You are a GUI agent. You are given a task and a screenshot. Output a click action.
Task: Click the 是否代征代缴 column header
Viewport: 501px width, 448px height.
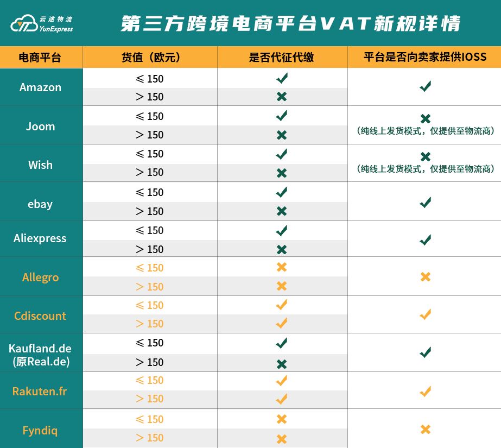point(282,58)
